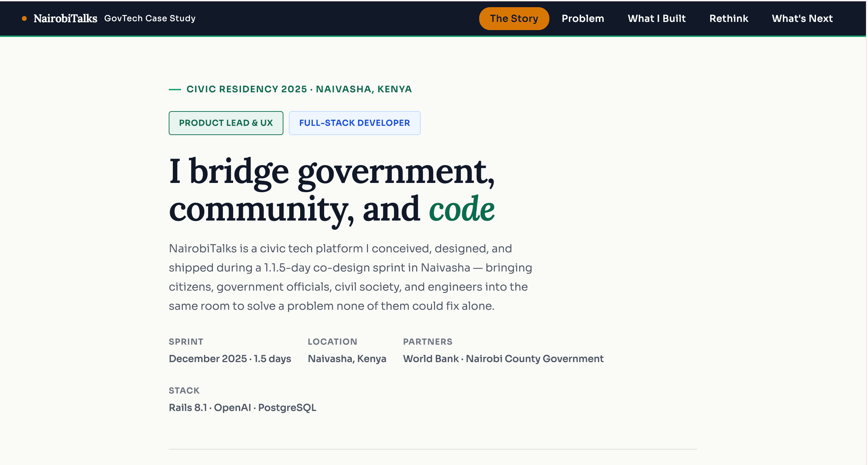
Task: Open The Story nav tab
Action: [514, 18]
